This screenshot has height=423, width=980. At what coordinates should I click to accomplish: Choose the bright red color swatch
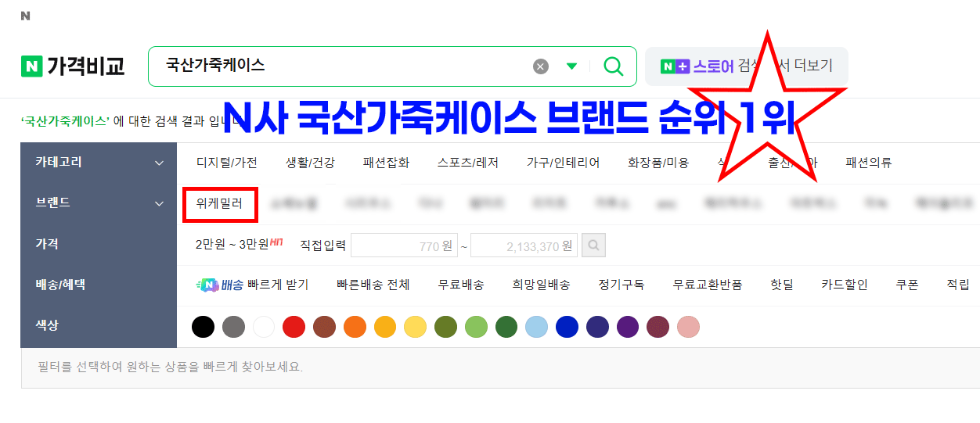(x=294, y=327)
